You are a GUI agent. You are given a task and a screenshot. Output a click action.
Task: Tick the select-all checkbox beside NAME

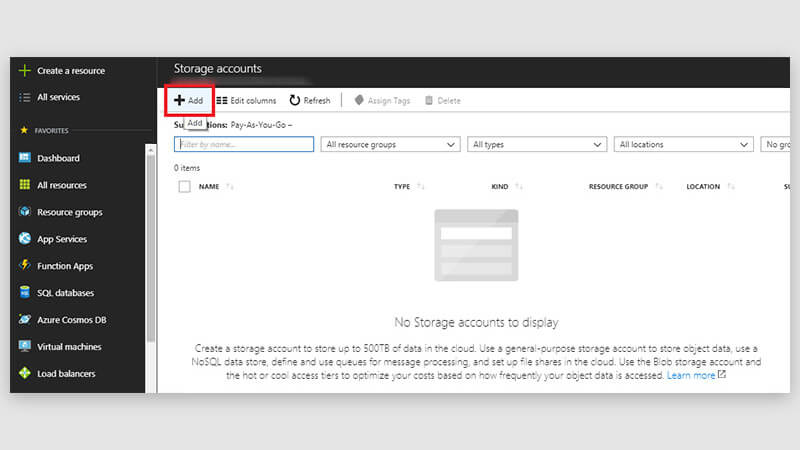click(184, 187)
